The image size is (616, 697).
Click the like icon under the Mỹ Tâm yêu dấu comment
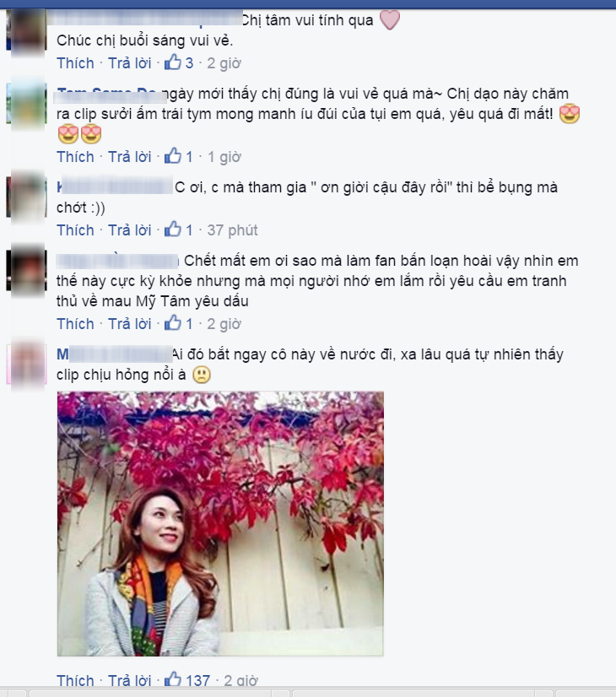coord(172,323)
